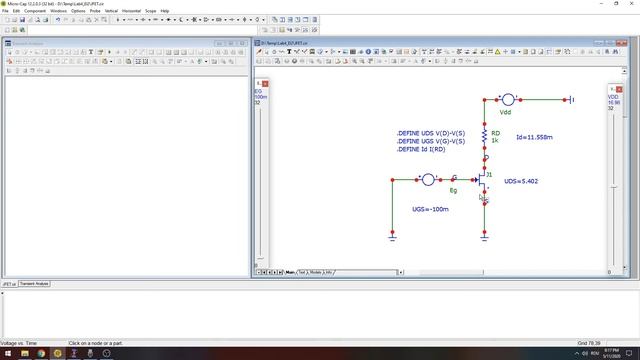Switch to the Main page tab
The width and height of the screenshot is (640, 360).
click(x=290, y=272)
